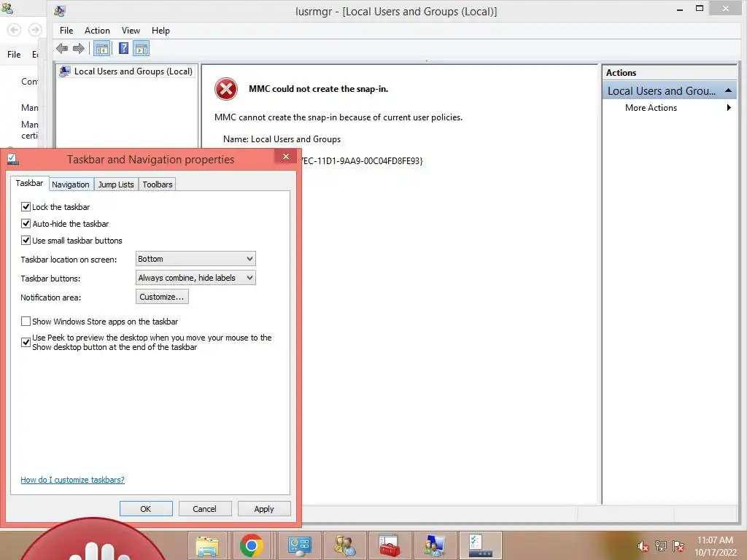Viewport: 747px width, 560px height.
Task: Click the red error X icon
Action: [x=226, y=89]
